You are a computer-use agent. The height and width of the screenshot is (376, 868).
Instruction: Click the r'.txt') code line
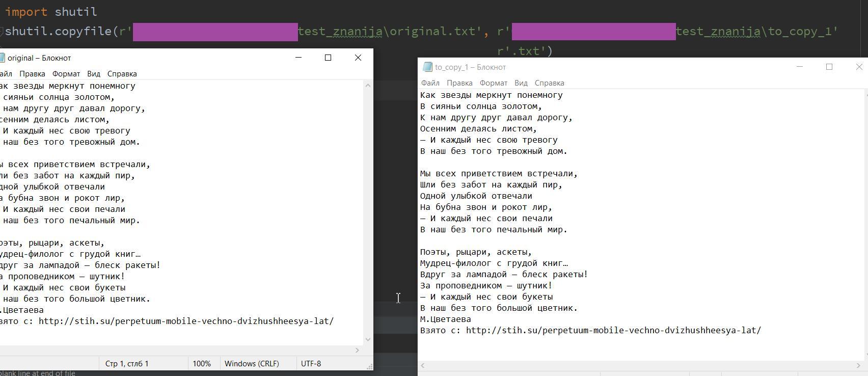tap(525, 51)
